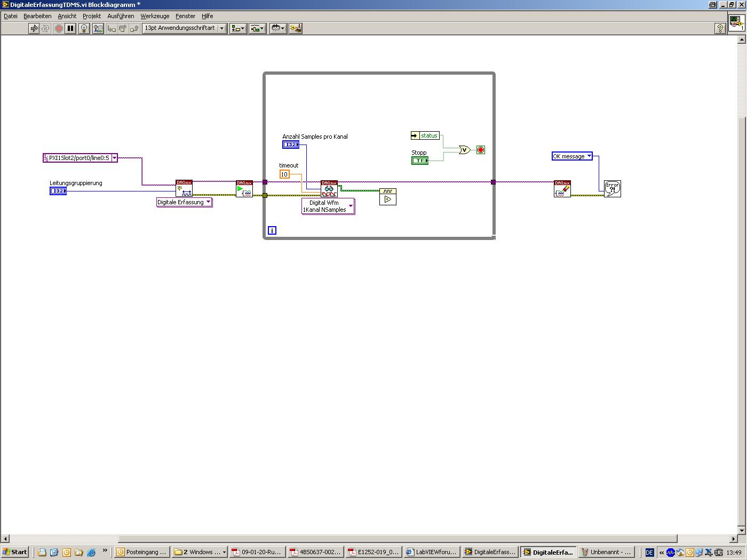
Task: Click the loop iteration terminal i
Action: [x=272, y=230]
